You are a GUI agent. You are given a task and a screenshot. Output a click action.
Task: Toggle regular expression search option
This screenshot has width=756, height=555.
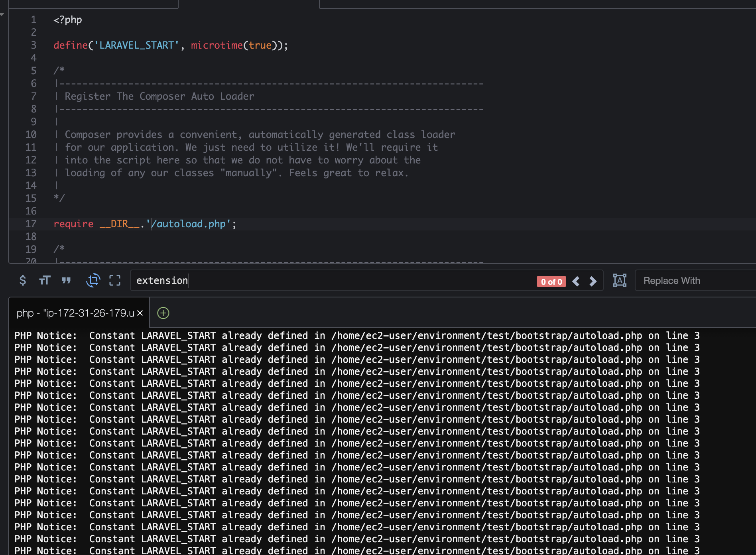23,281
